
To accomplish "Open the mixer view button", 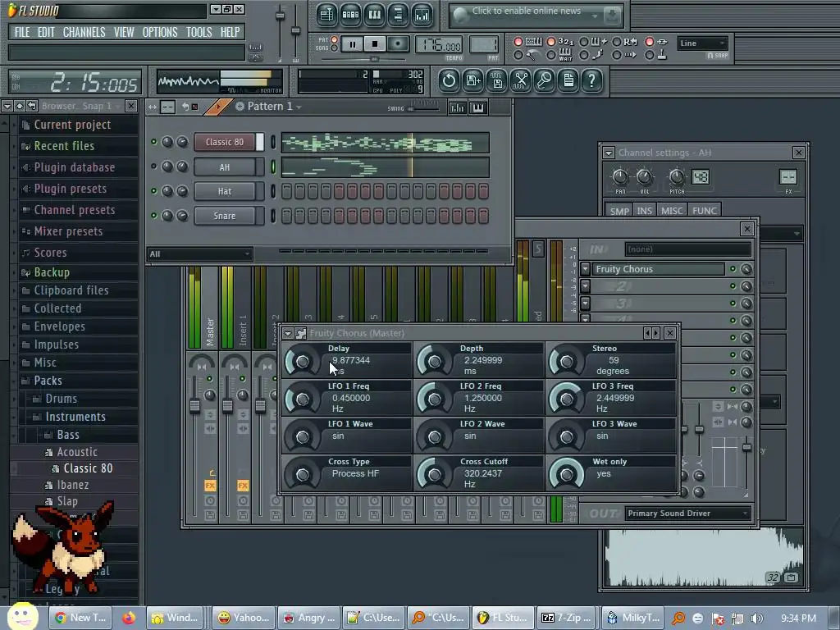I will (422, 15).
